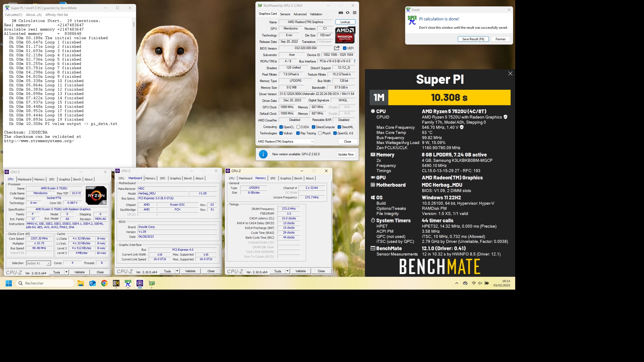Click the AMD Radeon Graphics logo in GPU-Z
Screen dimensions: 644x362
[345, 35]
